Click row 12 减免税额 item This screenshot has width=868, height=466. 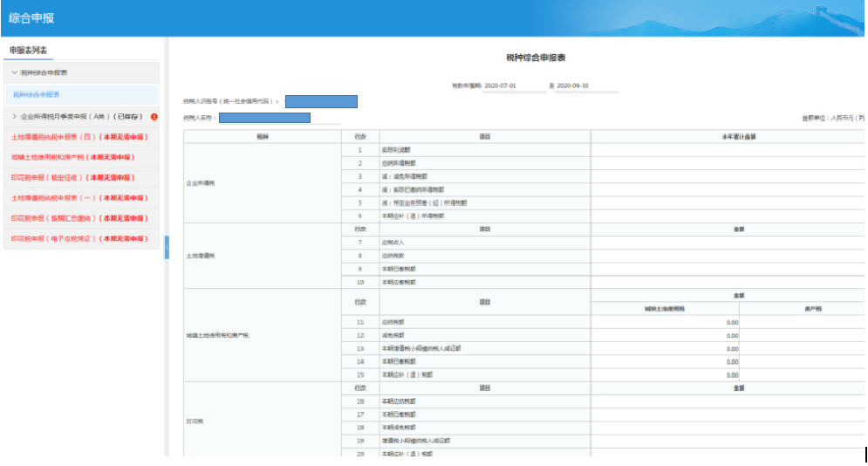coord(393,335)
